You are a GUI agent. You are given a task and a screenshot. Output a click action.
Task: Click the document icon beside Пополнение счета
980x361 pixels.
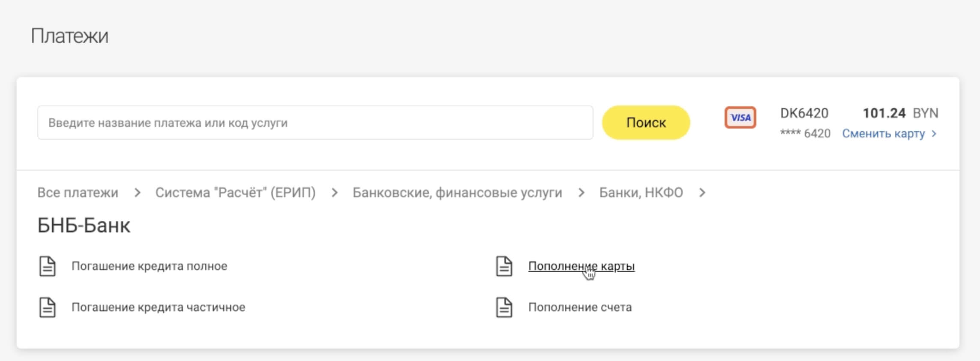(504, 307)
